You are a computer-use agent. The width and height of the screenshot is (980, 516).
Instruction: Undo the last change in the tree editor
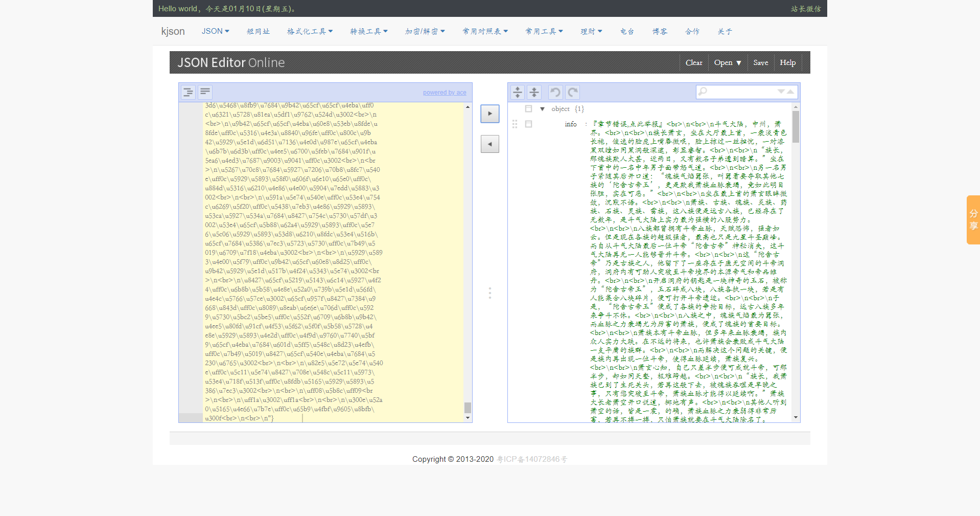point(555,92)
